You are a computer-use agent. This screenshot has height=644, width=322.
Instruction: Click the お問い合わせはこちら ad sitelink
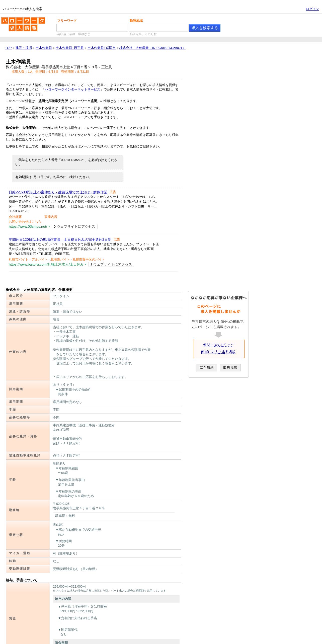[25, 222]
